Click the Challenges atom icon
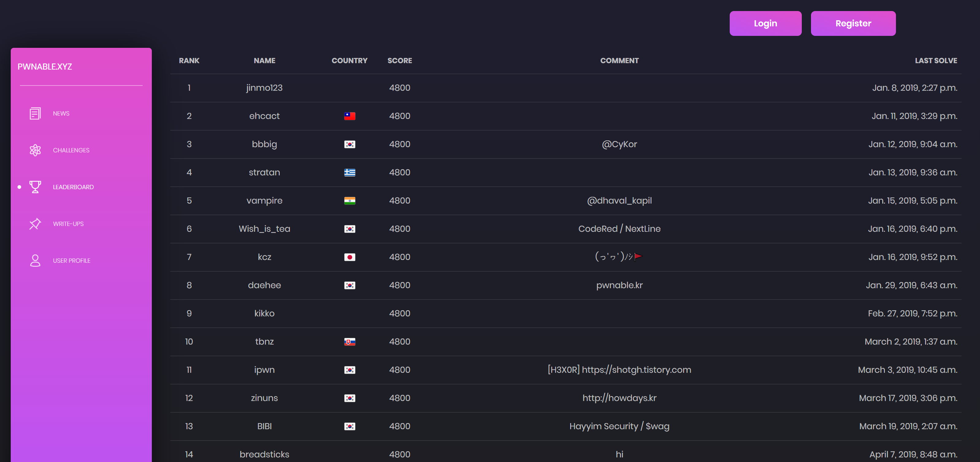 tap(35, 150)
